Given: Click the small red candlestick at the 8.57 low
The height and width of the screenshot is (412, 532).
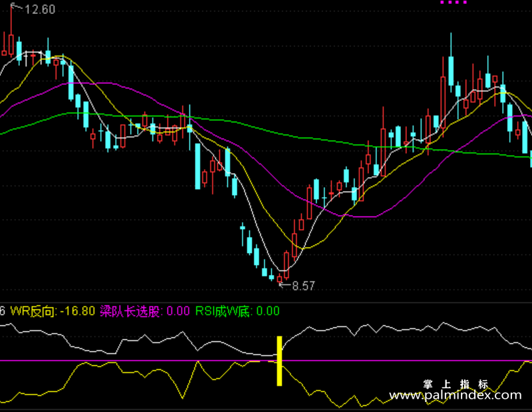Looking at the screenshot, I should pos(279,278).
